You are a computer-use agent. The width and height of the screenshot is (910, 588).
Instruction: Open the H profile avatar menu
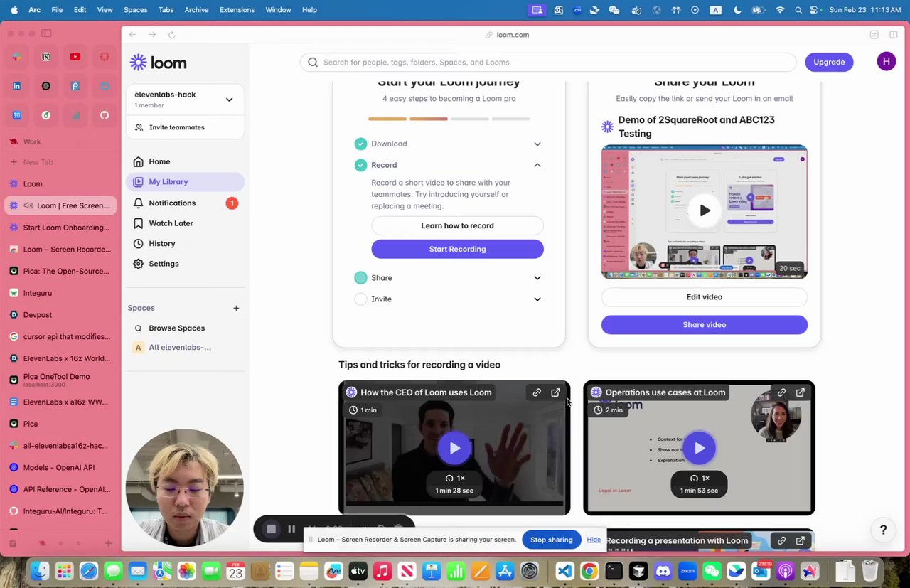click(x=886, y=62)
